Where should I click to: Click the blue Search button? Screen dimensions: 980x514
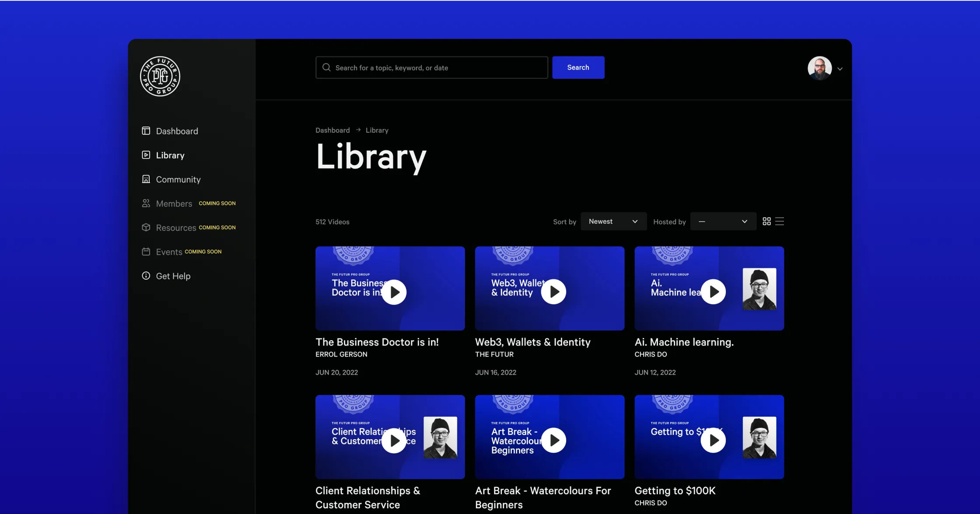(x=578, y=67)
